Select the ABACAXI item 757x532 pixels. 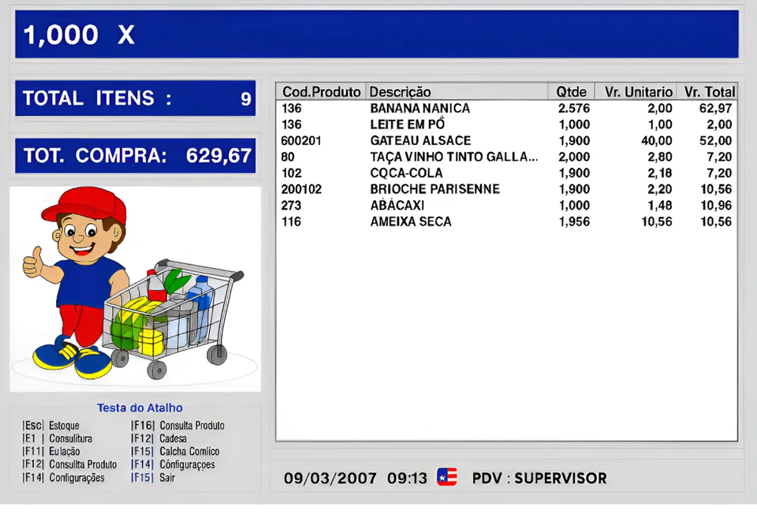click(x=506, y=205)
